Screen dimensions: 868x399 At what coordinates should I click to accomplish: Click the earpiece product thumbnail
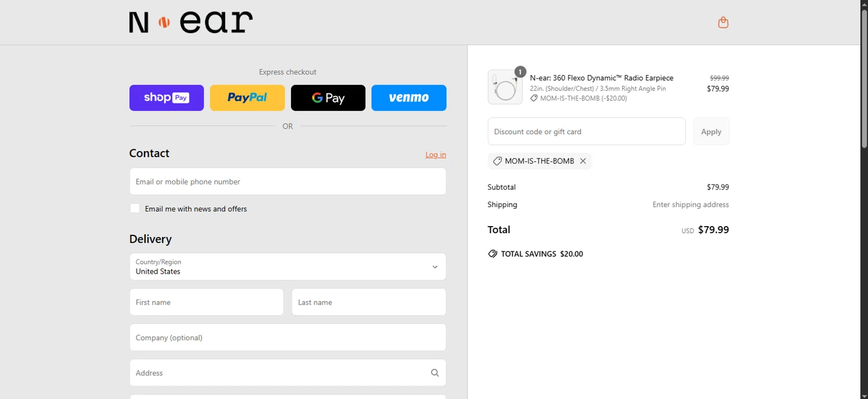(x=505, y=87)
